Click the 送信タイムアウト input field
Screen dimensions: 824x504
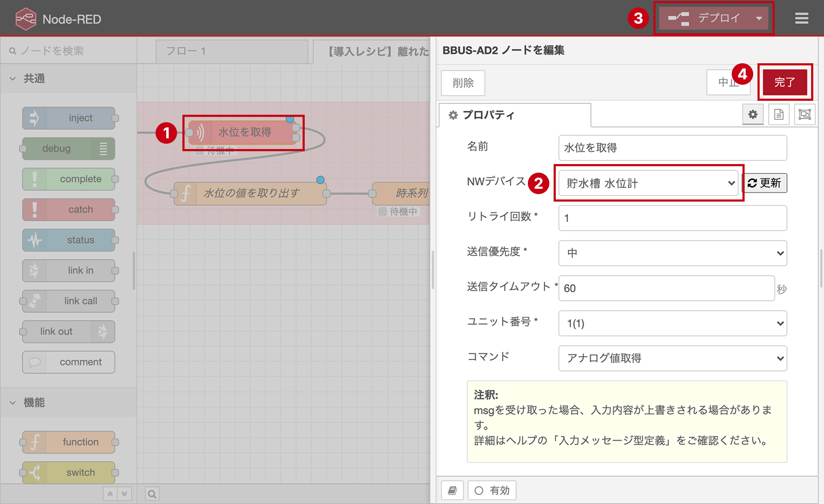click(x=667, y=288)
